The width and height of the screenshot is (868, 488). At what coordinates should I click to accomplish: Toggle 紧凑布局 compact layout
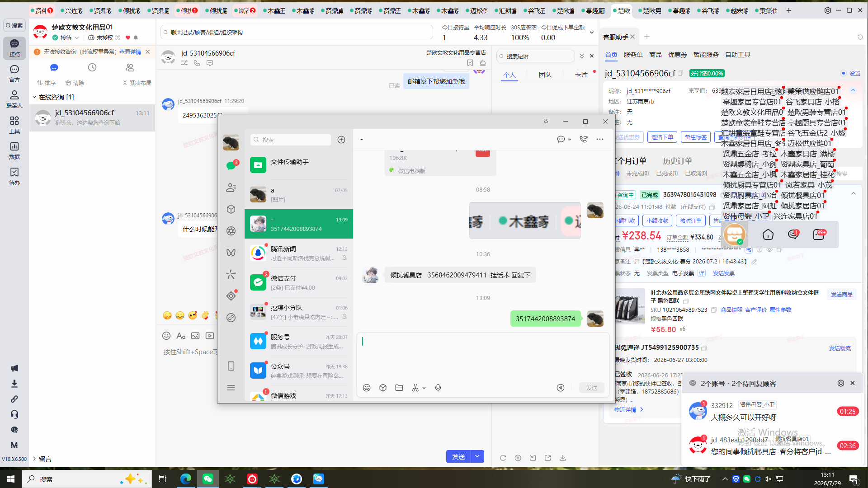tap(137, 83)
